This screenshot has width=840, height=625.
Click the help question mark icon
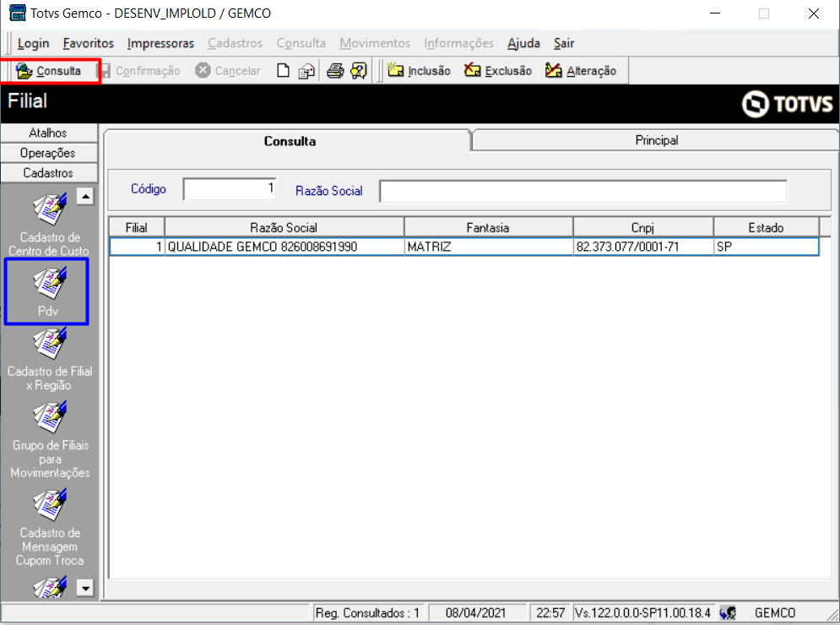pyautogui.click(x=359, y=71)
